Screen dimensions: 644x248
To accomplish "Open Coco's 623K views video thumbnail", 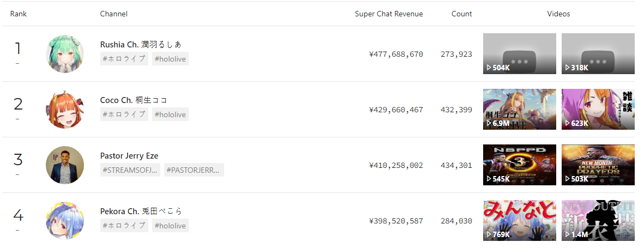I will pyautogui.click(x=598, y=109).
